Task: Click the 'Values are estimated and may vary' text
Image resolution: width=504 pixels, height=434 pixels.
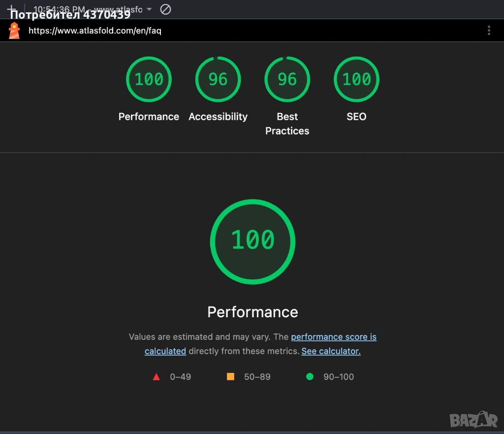Action: (x=199, y=337)
